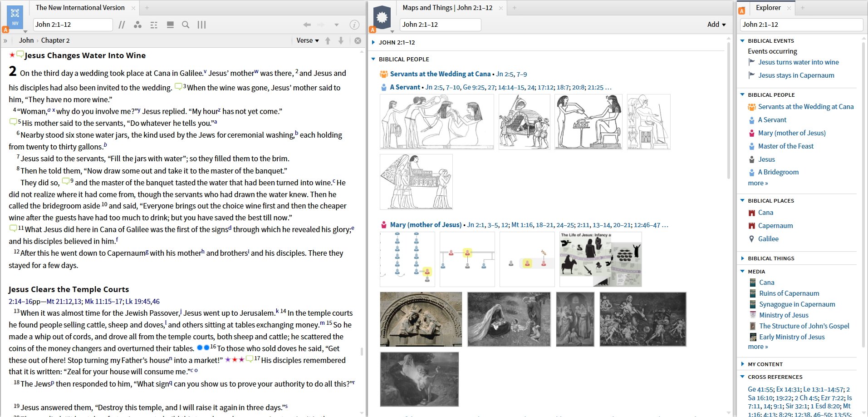Expand MY CONTENT in Explorer
This screenshot has height=417, width=868.
point(742,364)
